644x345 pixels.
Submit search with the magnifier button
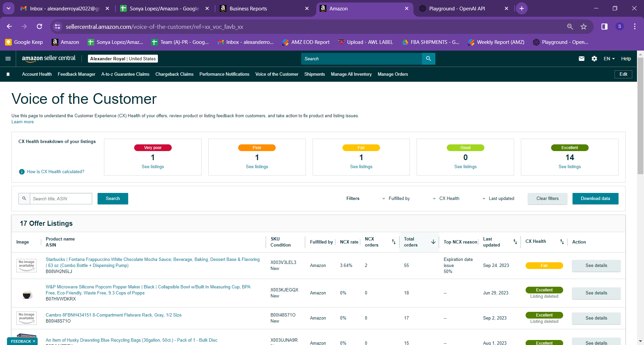coord(429,59)
